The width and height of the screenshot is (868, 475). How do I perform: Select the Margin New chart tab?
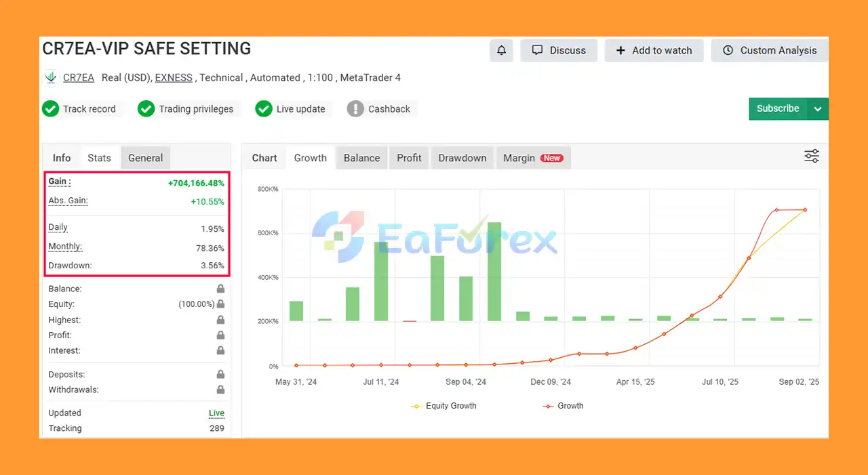533,158
